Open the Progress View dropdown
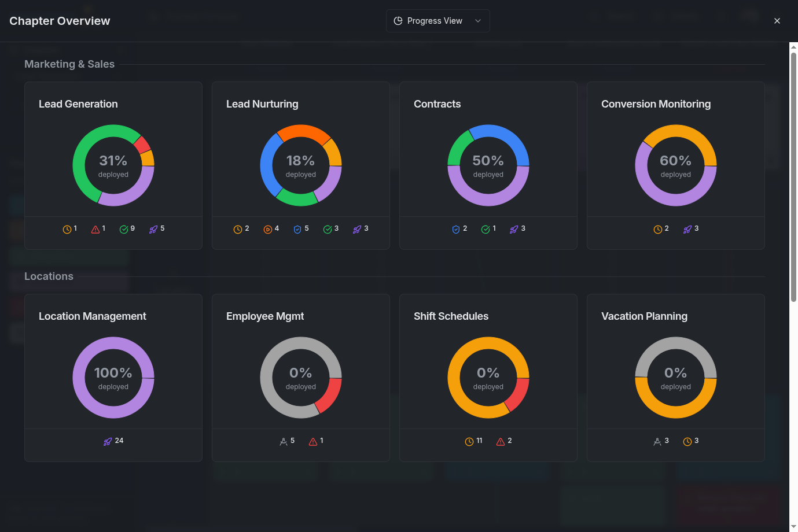This screenshot has height=532, width=798. tap(437, 20)
